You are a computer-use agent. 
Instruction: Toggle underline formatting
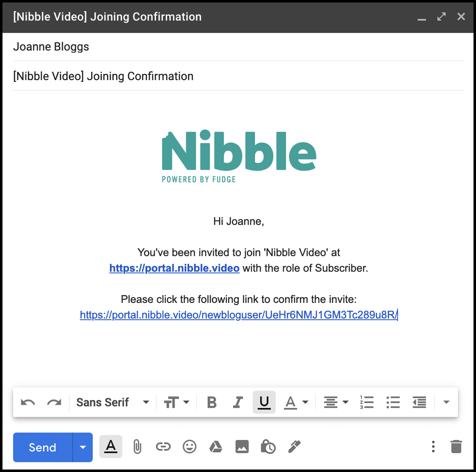coord(264,402)
